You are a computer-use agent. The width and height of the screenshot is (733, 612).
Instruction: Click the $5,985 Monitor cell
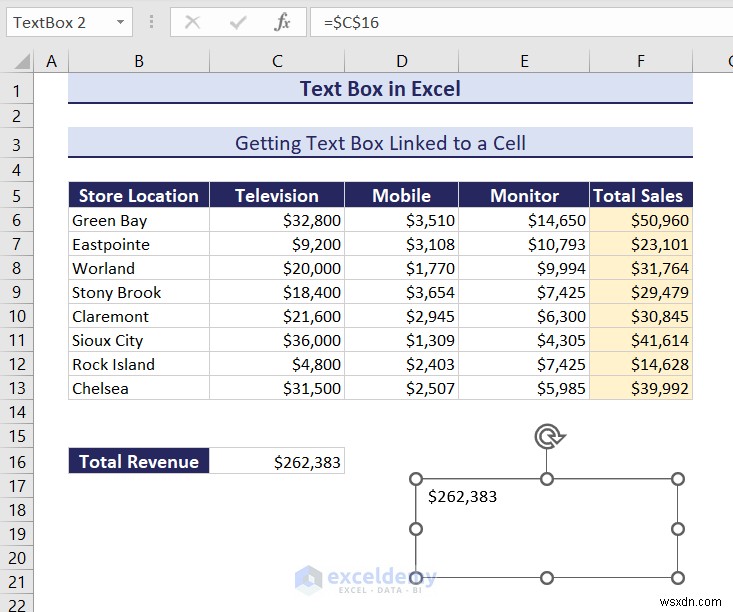pyautogui.click(x=524, y=388)
